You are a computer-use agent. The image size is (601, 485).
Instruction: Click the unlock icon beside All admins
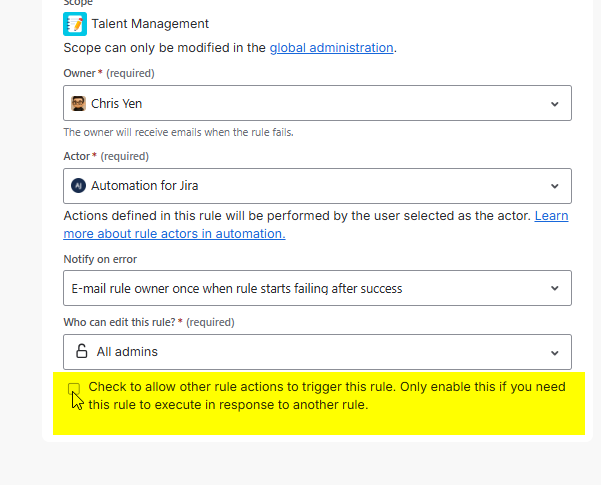click(x=81, y=351)
